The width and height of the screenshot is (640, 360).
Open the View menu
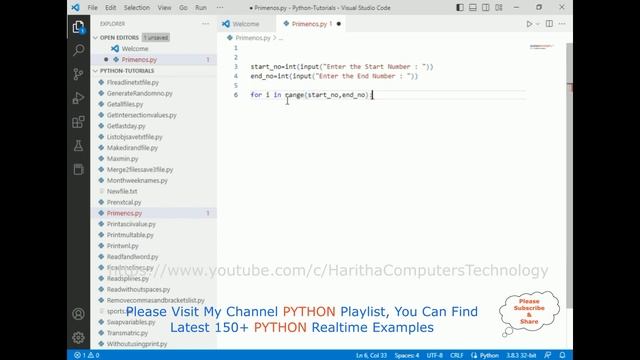[164, 8]
